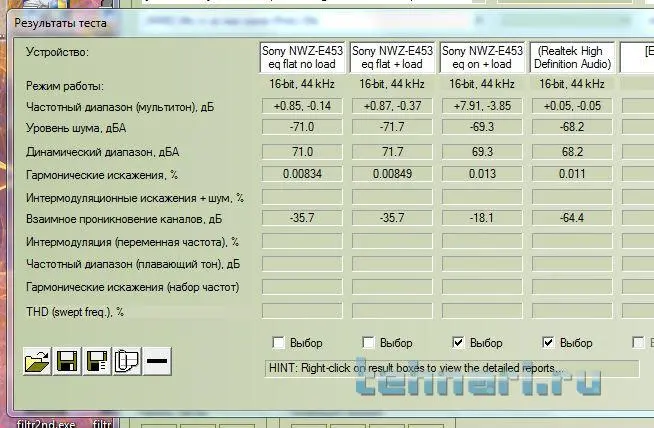Image resolution: width=654 pixels, height=428 pixels.
Task: Select frequency response box '+7.91, -3.85'
Action: (x=482, y=106)
